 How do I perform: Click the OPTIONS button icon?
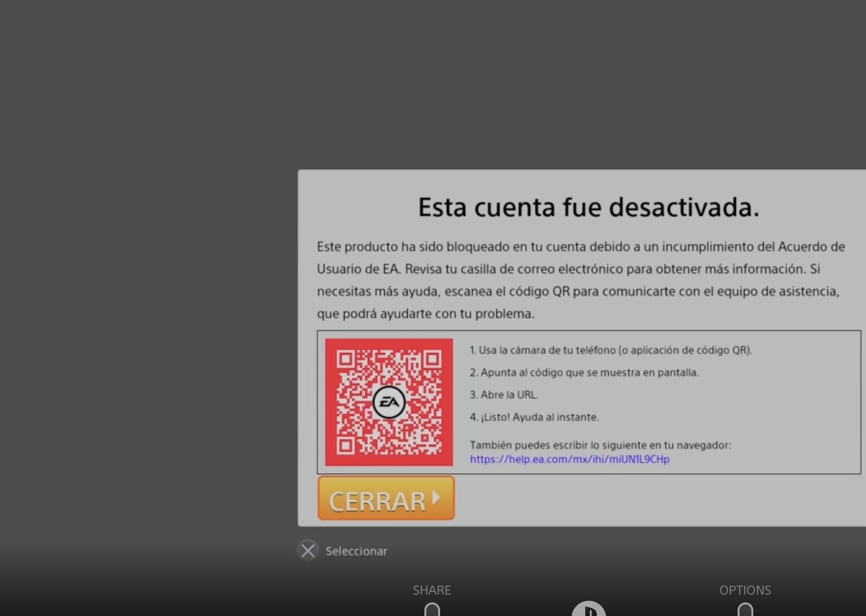point(745,609)
